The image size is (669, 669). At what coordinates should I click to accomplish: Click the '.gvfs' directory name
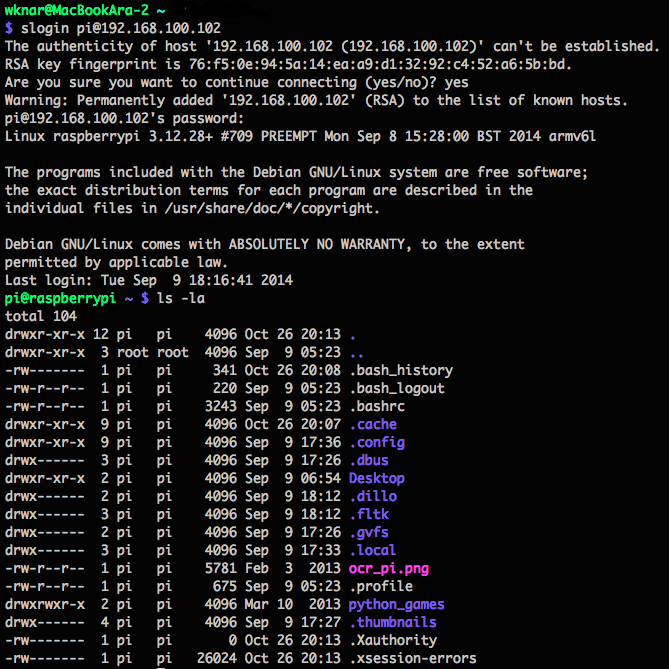(x=369, y=532)
